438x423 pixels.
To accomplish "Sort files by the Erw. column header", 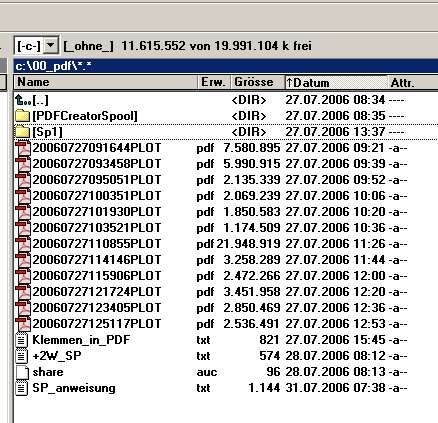I will coord(215,82).
